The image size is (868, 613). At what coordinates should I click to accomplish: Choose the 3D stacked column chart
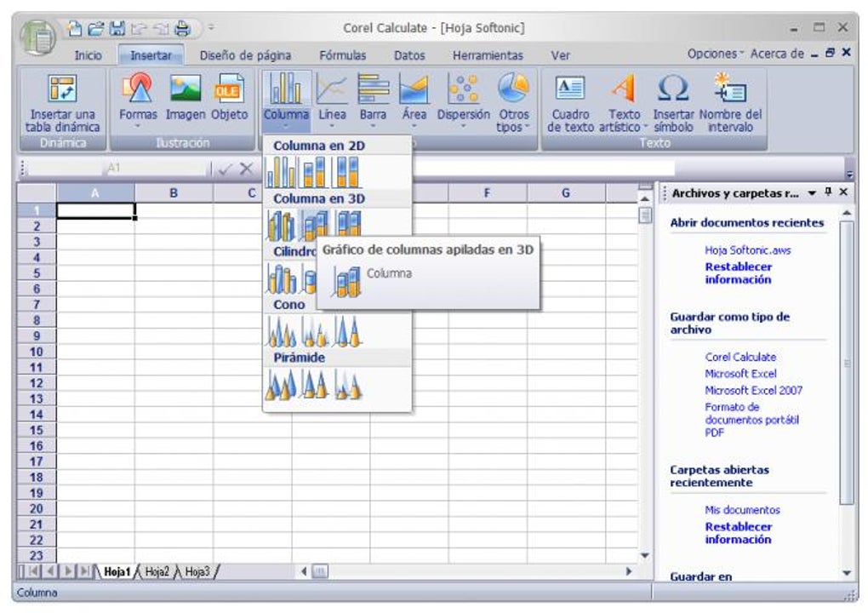(313, 225)
